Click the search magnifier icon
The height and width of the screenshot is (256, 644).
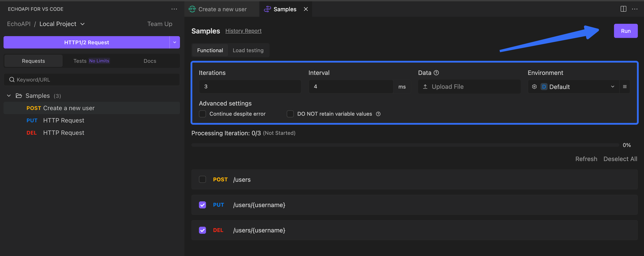[11, 80]
